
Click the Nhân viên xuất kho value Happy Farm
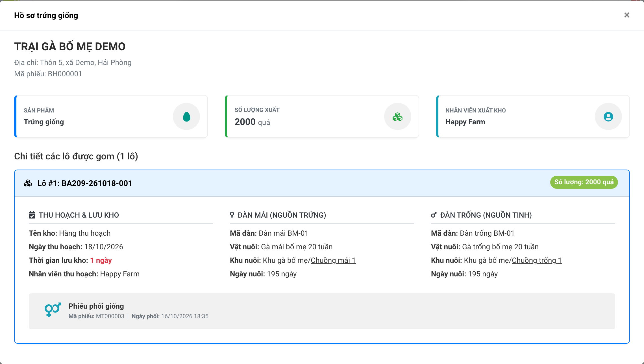tap(465, 122)
